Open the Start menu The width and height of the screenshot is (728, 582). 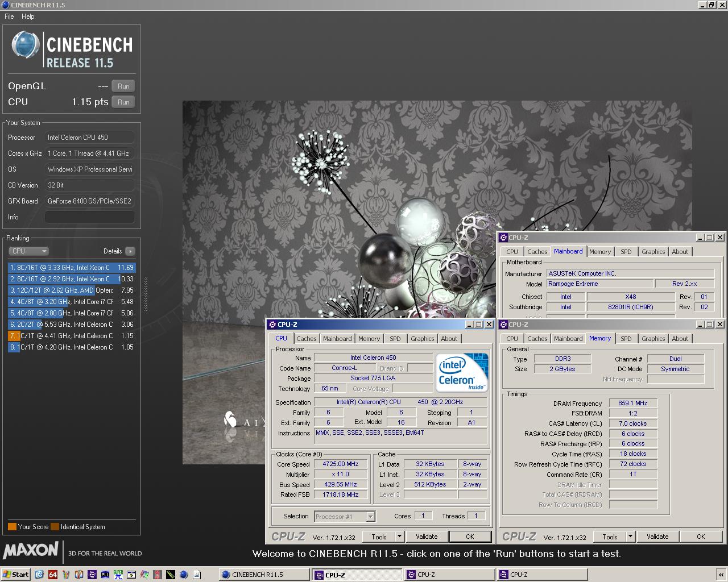pyautogui.click(x=16, y=574)
